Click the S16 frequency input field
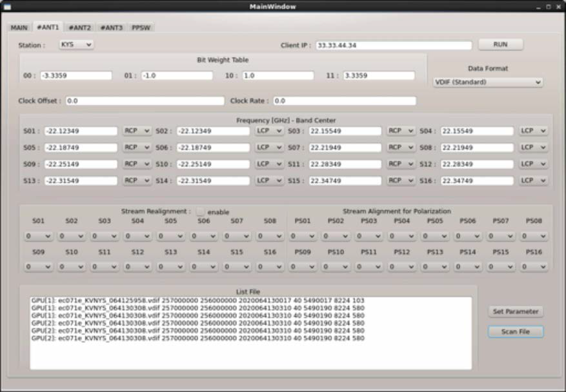This screenshot has width=566, height=392. click(477, 181)
